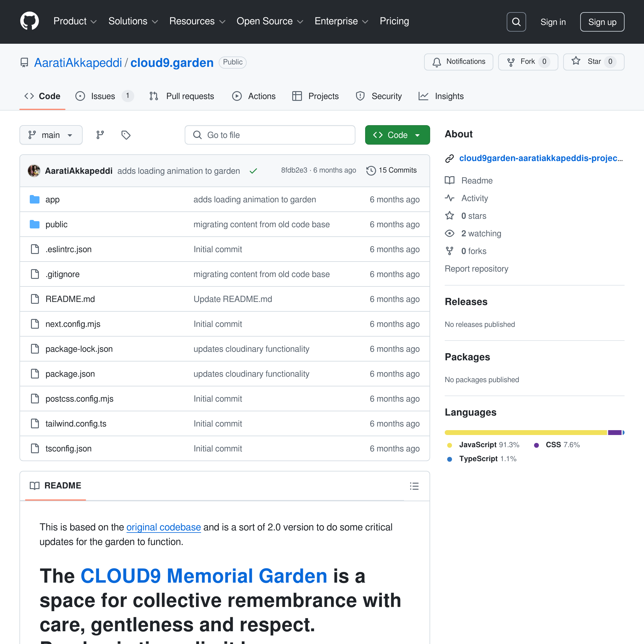644x644 pixels.
Task: Open Notifications bell button
Action: [x=458, y=62]
